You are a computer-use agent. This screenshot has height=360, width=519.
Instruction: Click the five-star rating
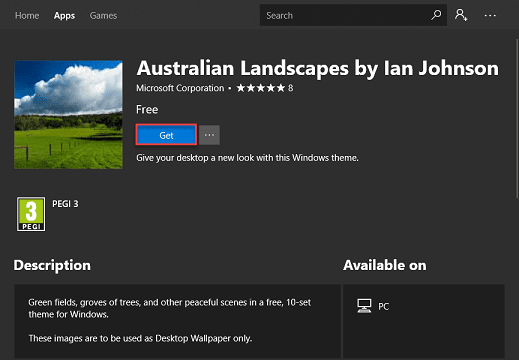(261, 88)
